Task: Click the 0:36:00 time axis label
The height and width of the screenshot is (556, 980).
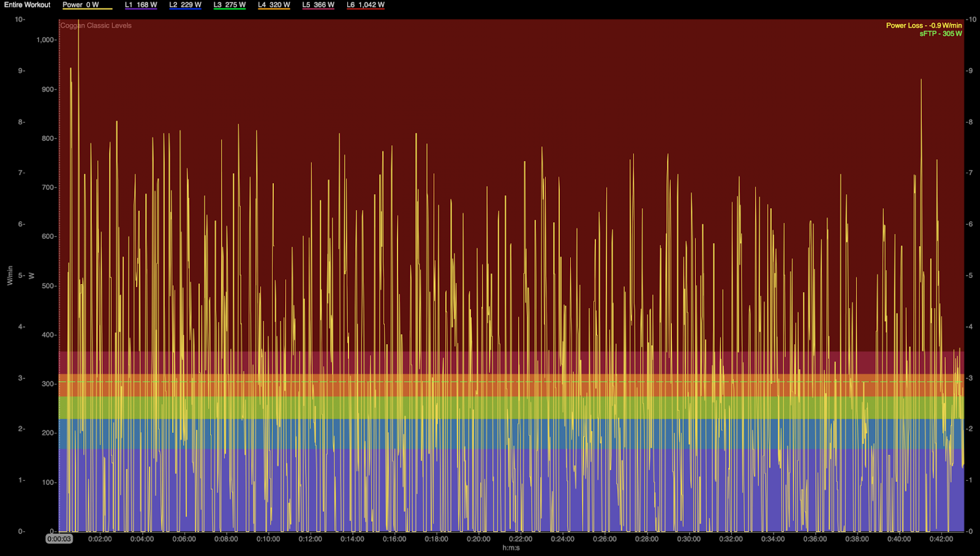Action: 815,539
